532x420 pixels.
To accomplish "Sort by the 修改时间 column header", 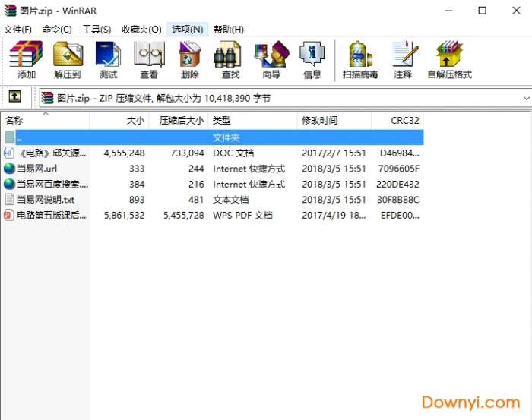I will [334, 121].
